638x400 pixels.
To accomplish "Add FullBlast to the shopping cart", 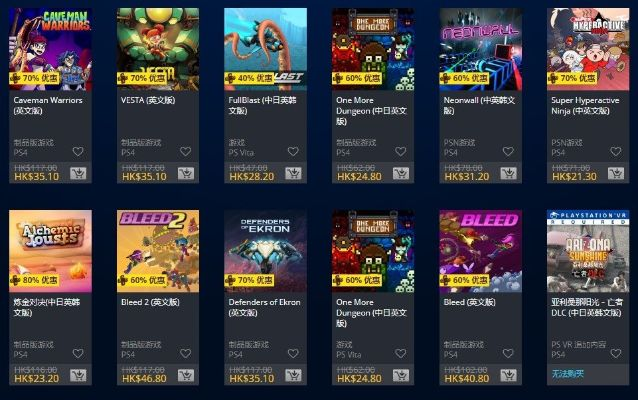I will [x=293, y=174].
